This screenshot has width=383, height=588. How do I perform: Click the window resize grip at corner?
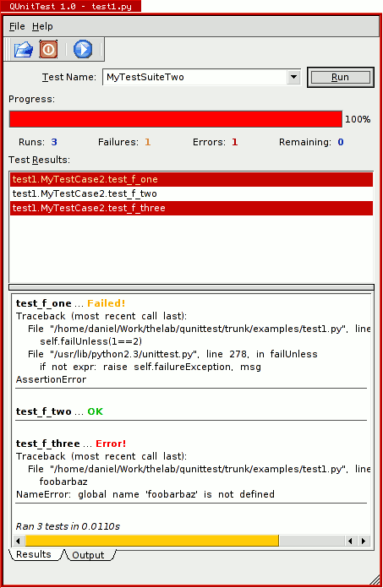(x=375, y=580)
